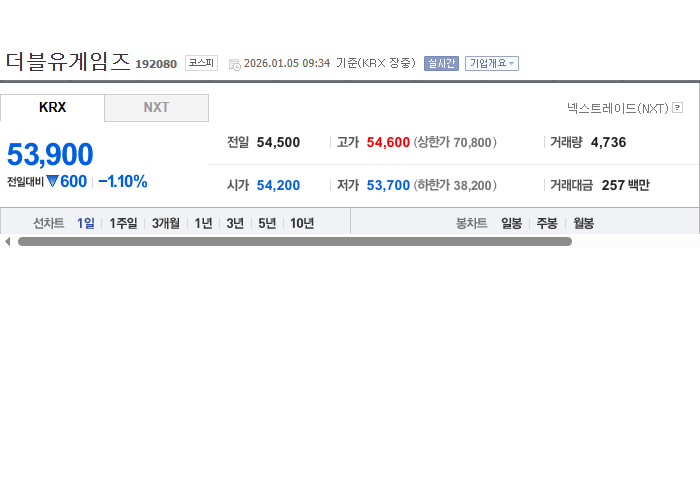The image size is (700, 490).
Task: Open the 넥스트레이드(NXT) help question icon
Action: (677, 108)
